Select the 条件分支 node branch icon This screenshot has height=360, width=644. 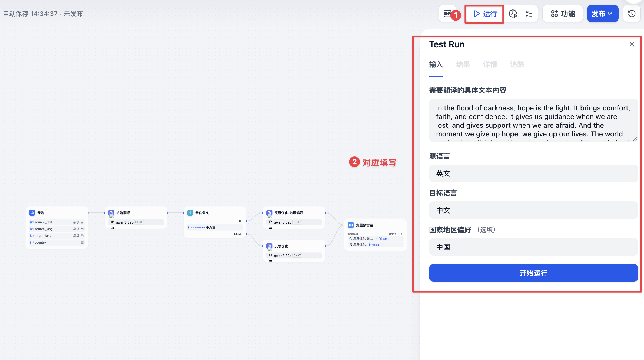tap(190, 213)
